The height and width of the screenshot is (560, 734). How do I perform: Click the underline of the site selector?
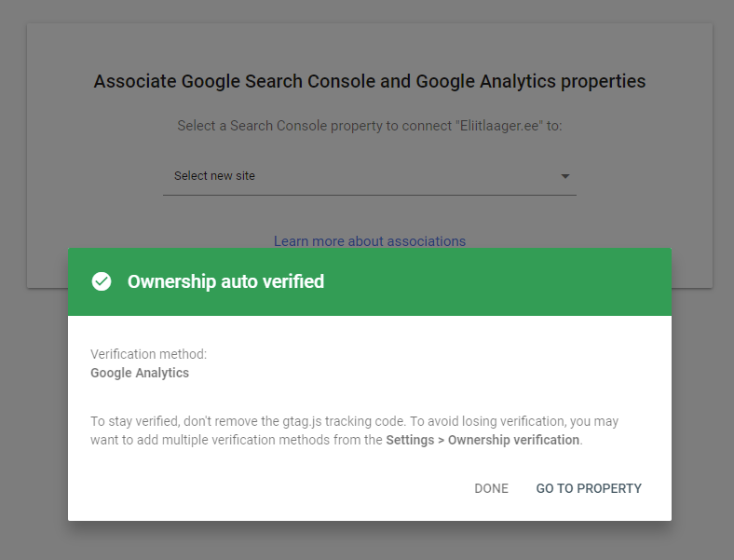(x=369, y=195)
